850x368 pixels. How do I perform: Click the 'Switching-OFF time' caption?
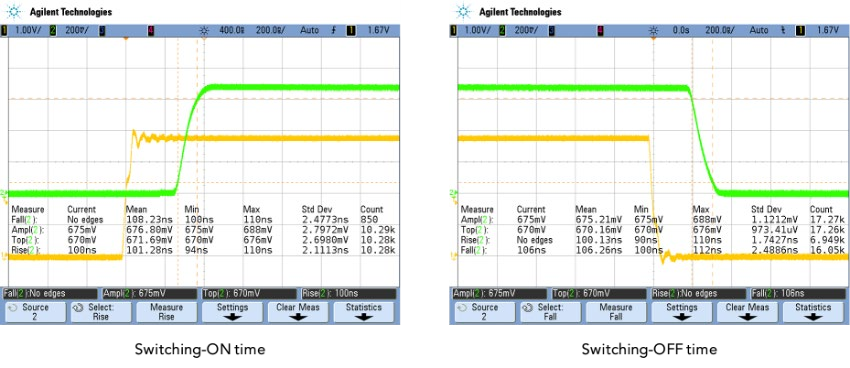click(x=649, y=349)
